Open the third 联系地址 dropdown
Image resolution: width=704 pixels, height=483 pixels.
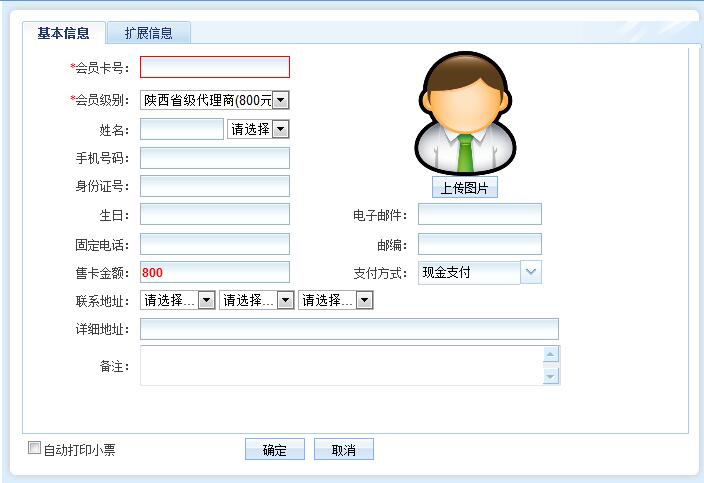tap(364, 300)
